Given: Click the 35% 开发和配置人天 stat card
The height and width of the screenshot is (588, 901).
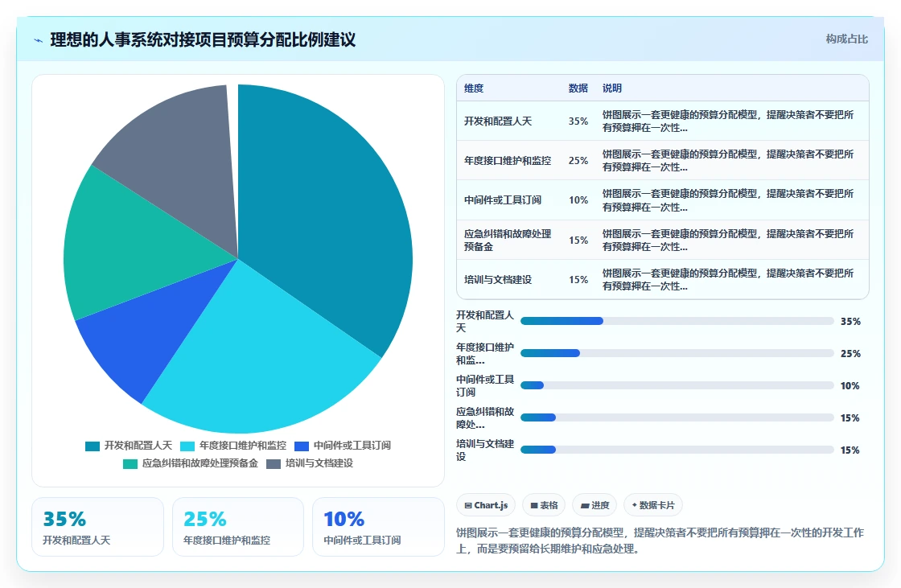Looking at the screenshot, I should click(x=97, y=527).
